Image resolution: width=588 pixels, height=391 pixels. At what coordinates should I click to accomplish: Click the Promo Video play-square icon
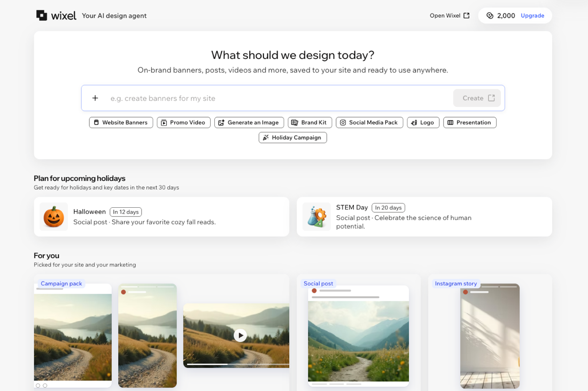pos(164,122)
